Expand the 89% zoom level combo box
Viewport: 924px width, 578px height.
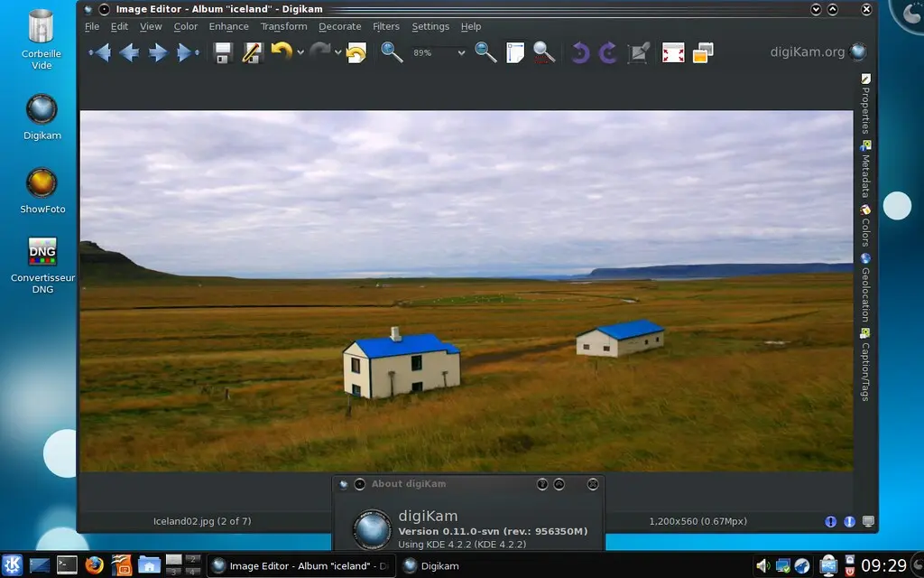461,53
